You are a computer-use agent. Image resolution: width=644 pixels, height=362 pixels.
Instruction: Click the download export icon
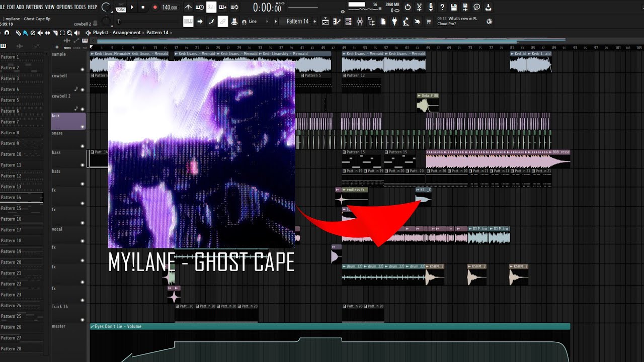[489, 7]
